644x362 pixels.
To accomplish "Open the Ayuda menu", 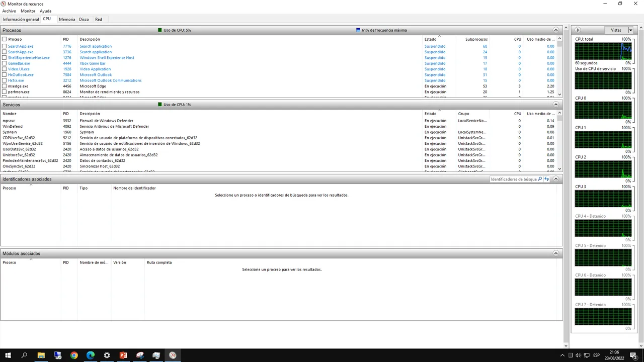I will click(x=45, y=11).
